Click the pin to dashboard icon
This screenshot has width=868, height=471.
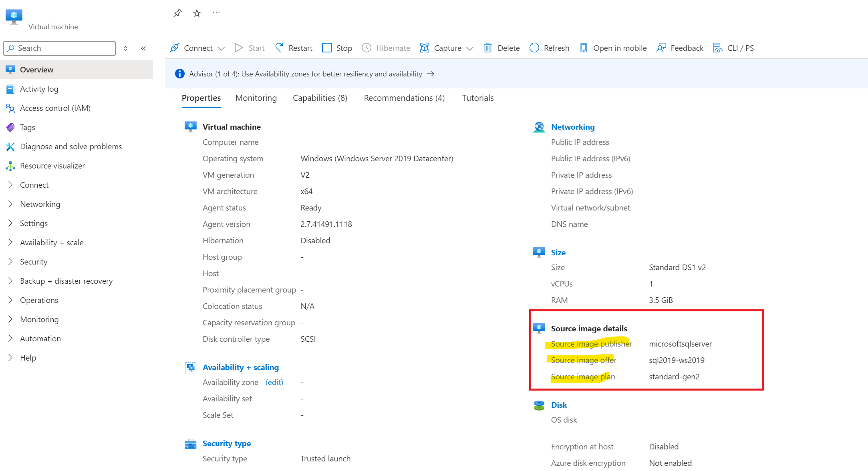[177, 13]
